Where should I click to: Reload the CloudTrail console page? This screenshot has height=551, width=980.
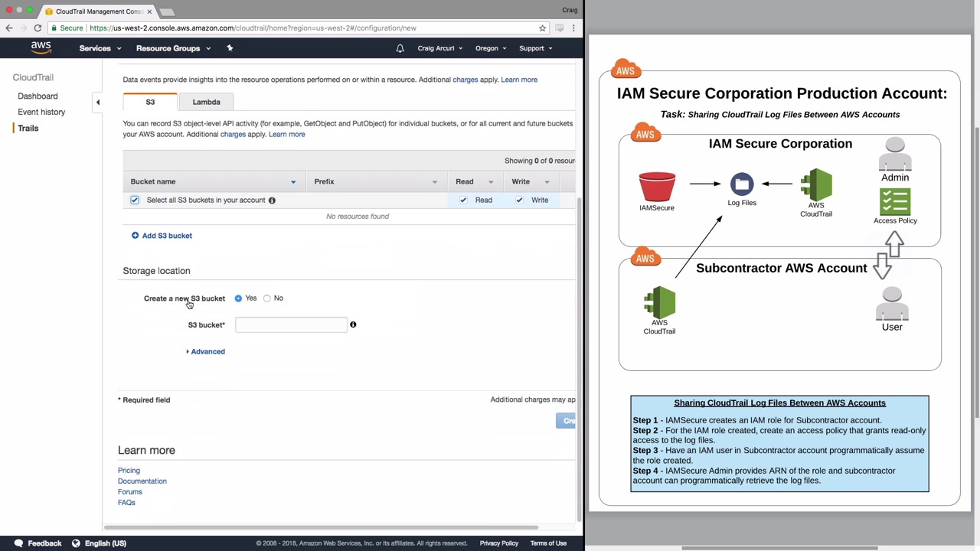point(38,28)
